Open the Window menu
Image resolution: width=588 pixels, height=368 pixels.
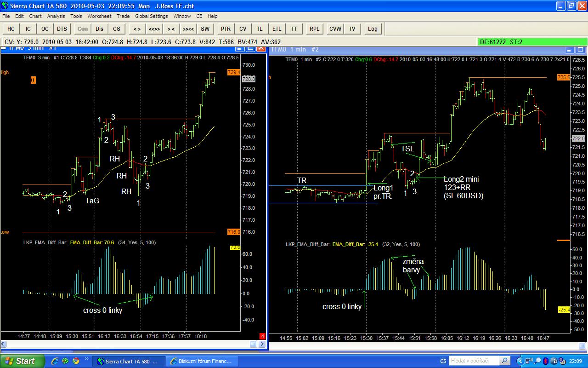click(x=182, y=16)
